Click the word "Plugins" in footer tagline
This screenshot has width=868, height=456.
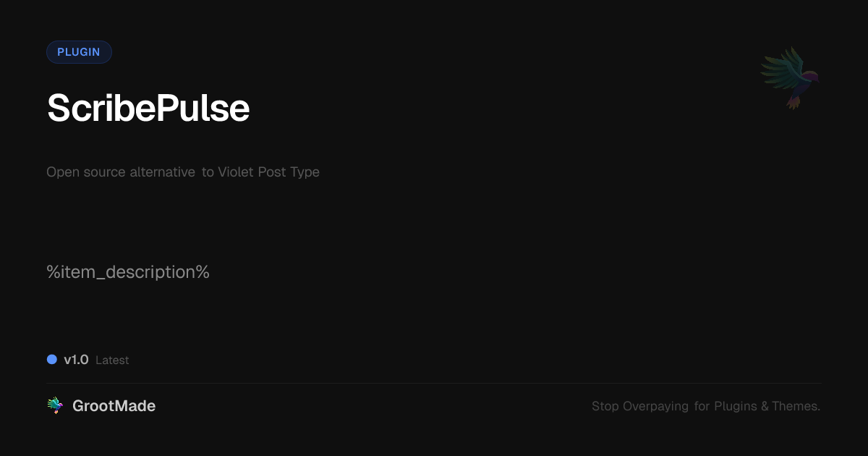click(x=736, y=406)
